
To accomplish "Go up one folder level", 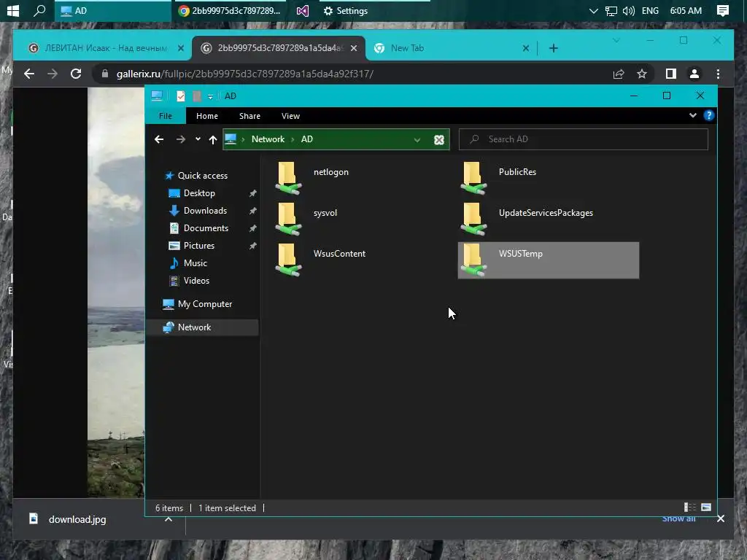I will click(213, 139).
